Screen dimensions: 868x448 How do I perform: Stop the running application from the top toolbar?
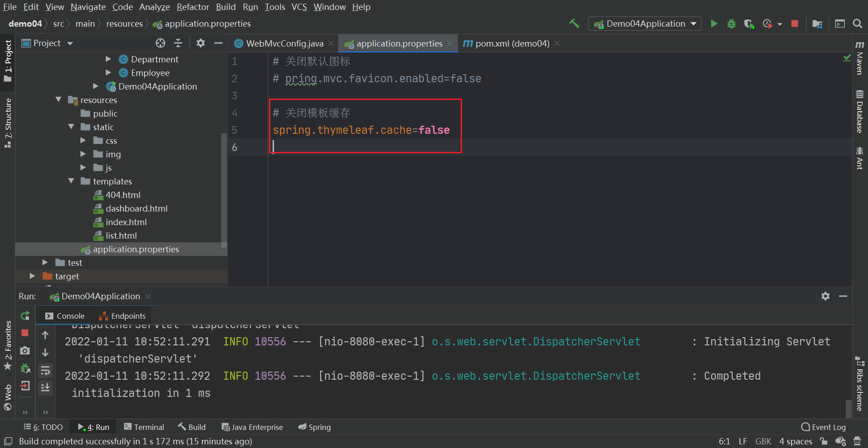tap(795, 24)
